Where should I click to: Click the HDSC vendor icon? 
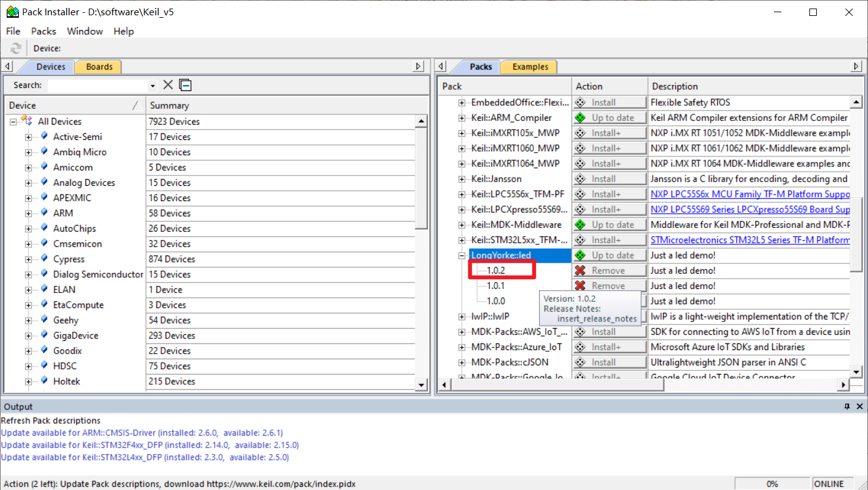(44, 365)
